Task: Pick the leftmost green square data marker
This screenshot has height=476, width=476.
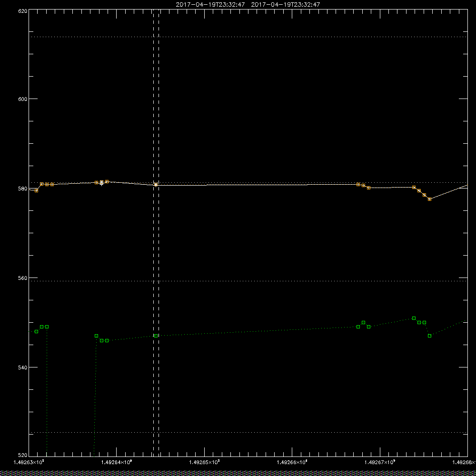Action: point(37,331)
